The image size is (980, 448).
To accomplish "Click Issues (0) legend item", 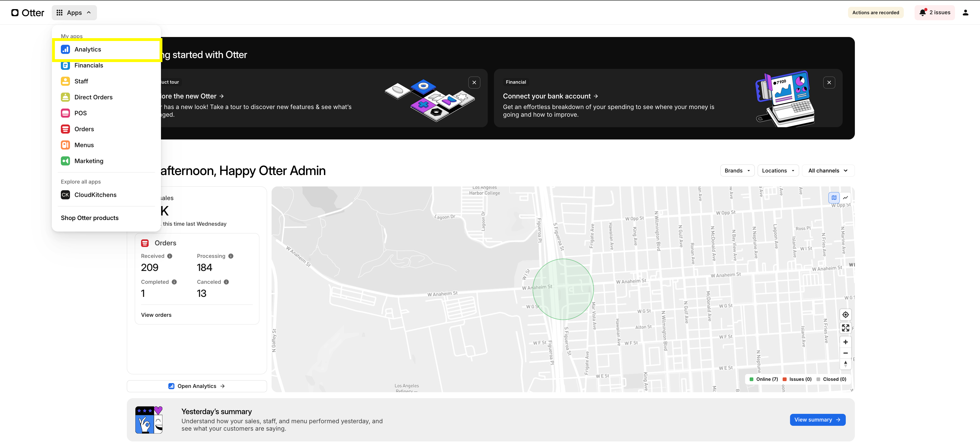I will 797,379.
